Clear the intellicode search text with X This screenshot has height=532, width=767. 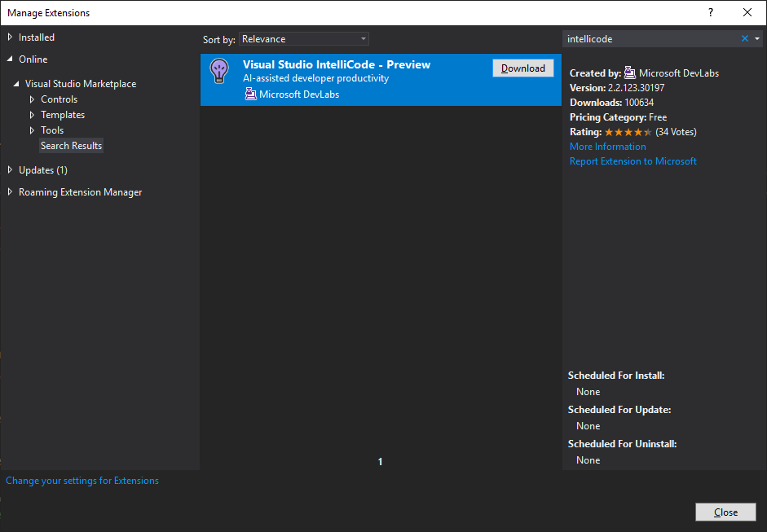pos(744,38)
